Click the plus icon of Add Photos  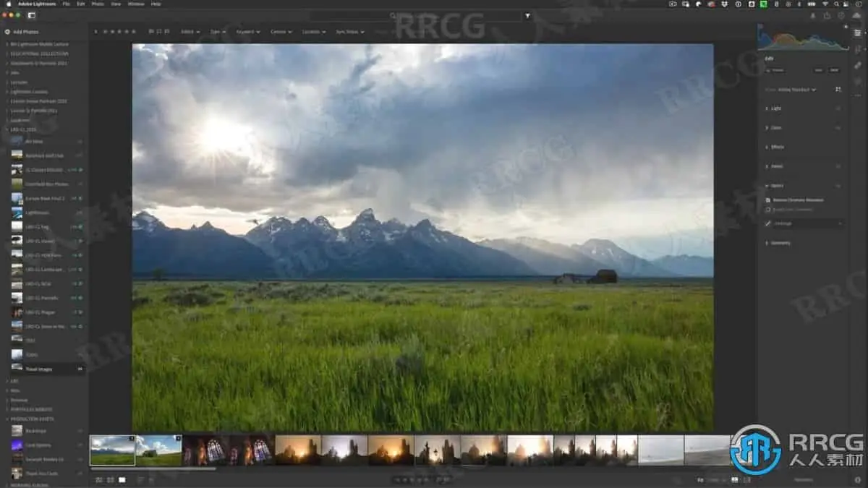pos(7,32)
